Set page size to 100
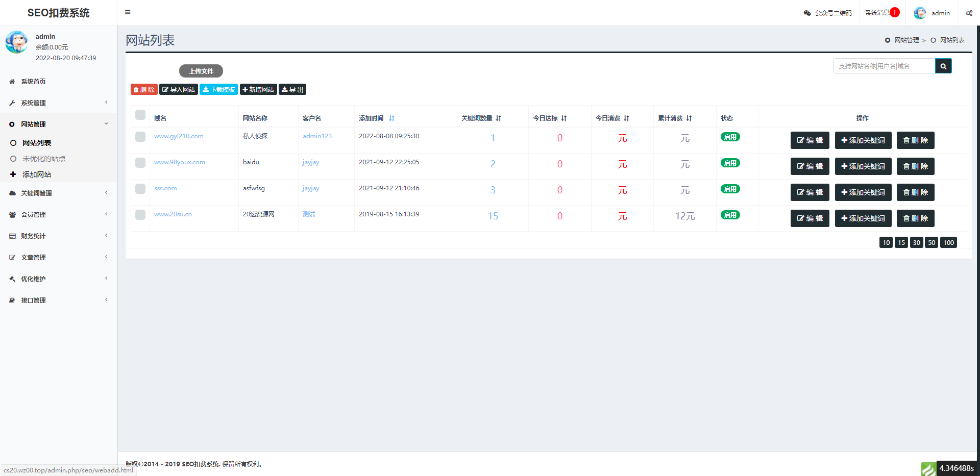Viewport: 980px width, 476px height. (x=948, y=242)
